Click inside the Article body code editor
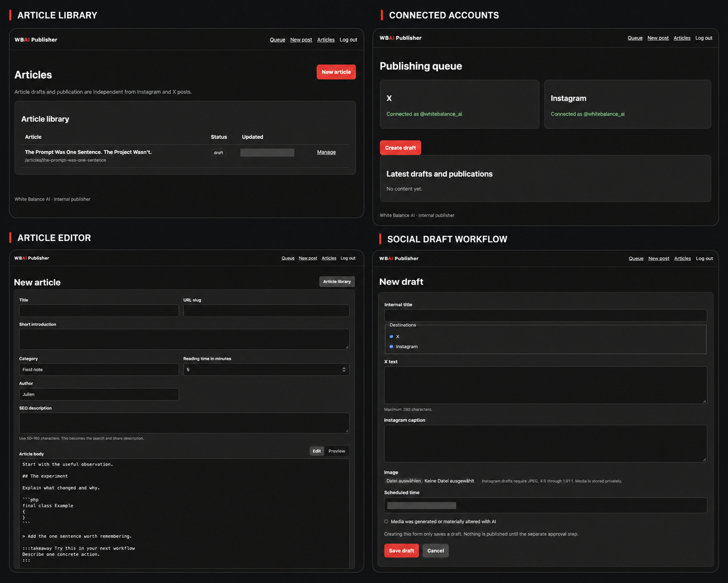 pos(184,513)
